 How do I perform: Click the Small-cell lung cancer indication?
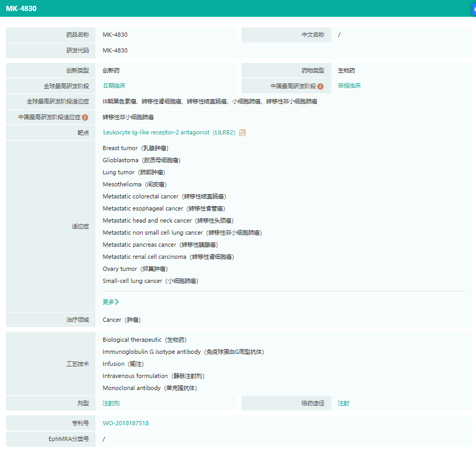[x=150, y=281]
